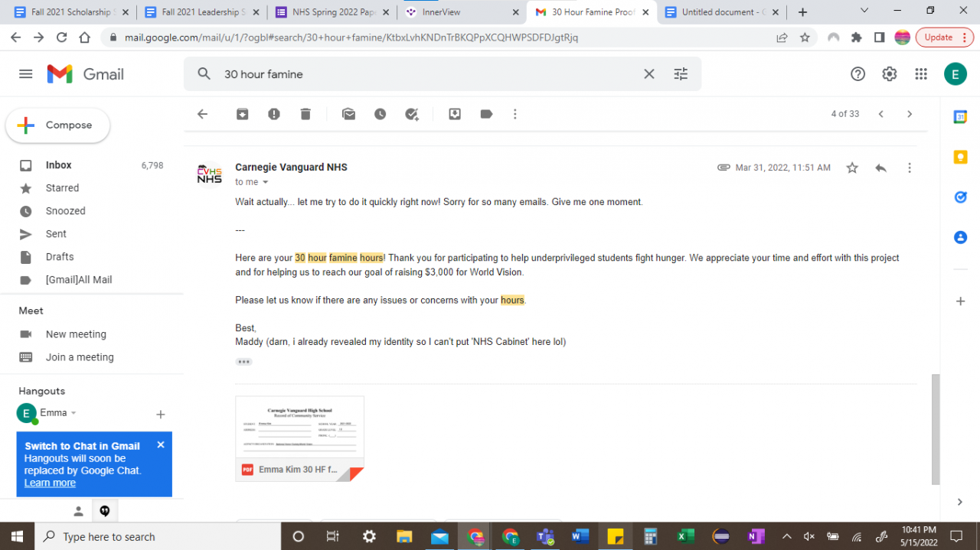Snooze the email using the clock icon
980x550 pixels.
(381, 114)
